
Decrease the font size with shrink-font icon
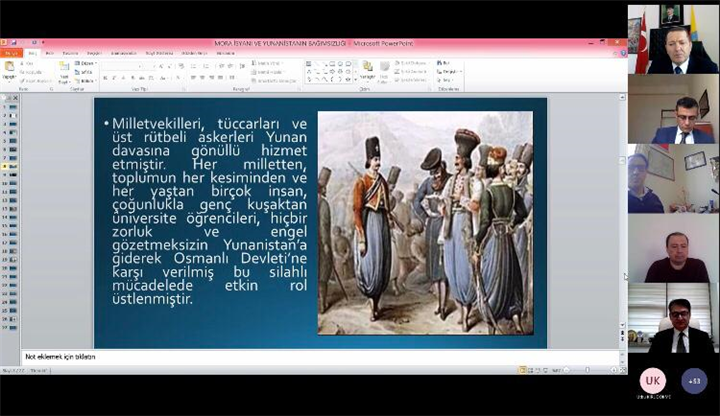169,66
